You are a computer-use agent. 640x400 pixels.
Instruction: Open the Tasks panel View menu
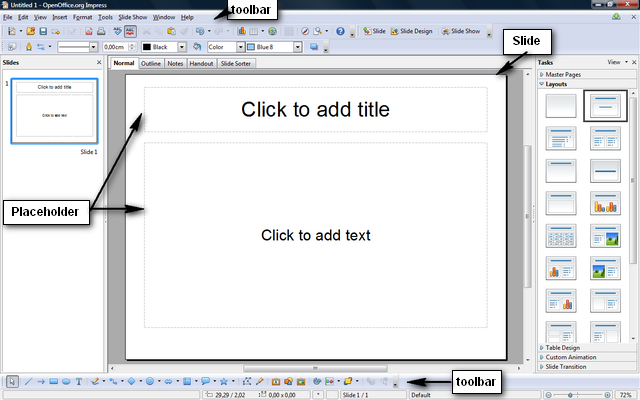tap(617, 62)
